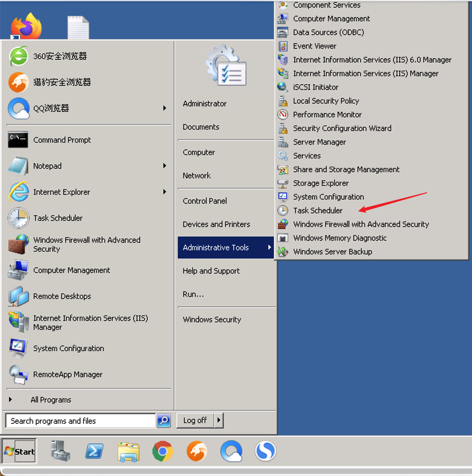
Task: Open Server Manager from the taskbar
Action: [x=60, y=451]
